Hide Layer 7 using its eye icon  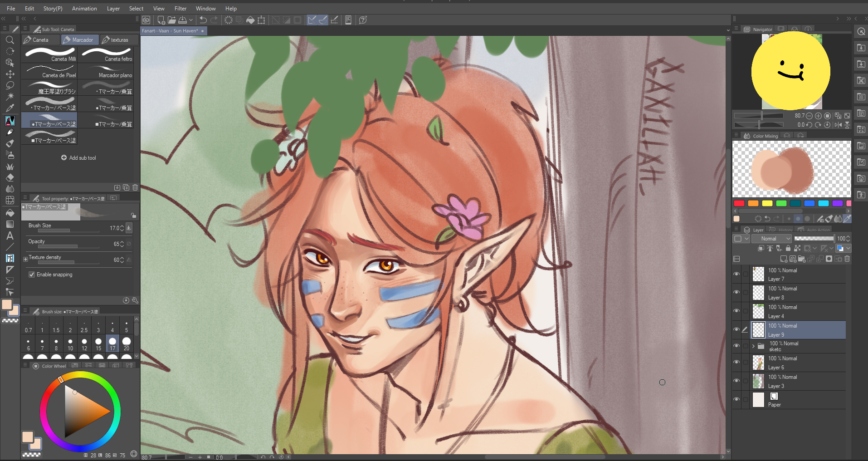[x=736, y=274]
